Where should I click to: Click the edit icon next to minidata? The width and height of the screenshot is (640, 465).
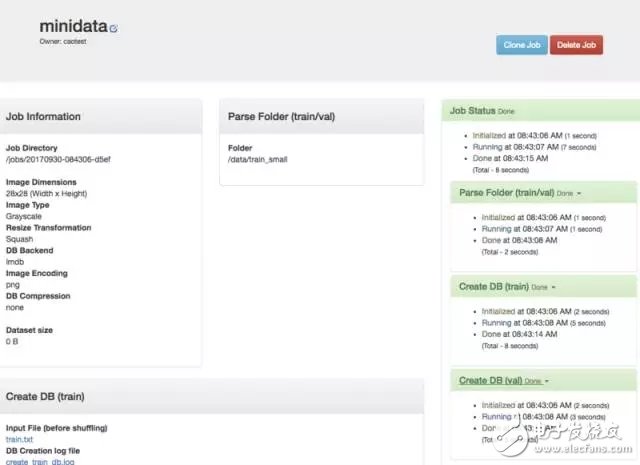point(113,29)
